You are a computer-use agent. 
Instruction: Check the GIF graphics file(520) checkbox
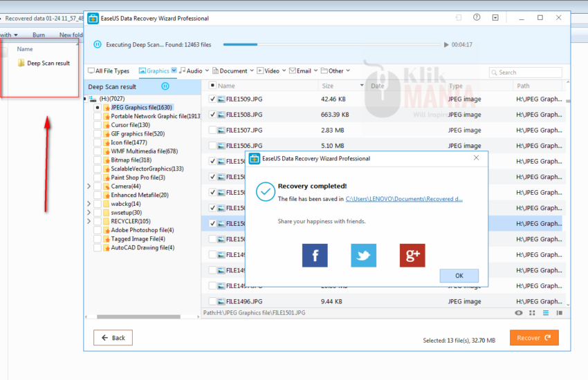click(98, 133)
